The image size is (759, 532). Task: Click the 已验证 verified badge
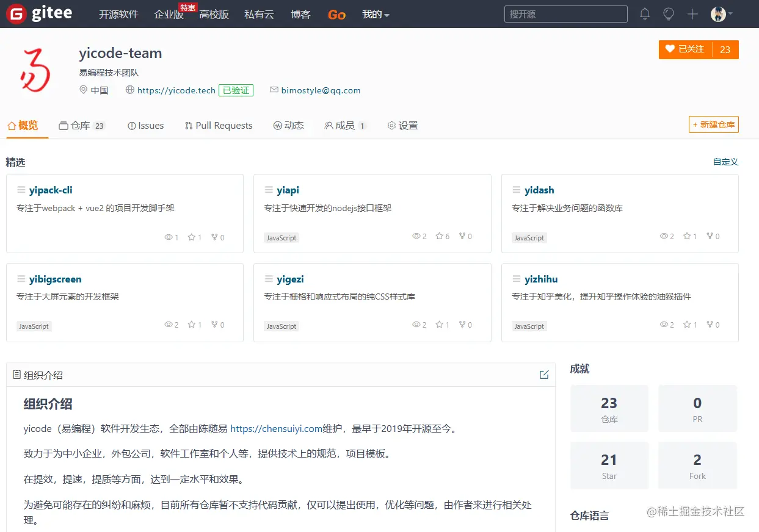[236, 90]
